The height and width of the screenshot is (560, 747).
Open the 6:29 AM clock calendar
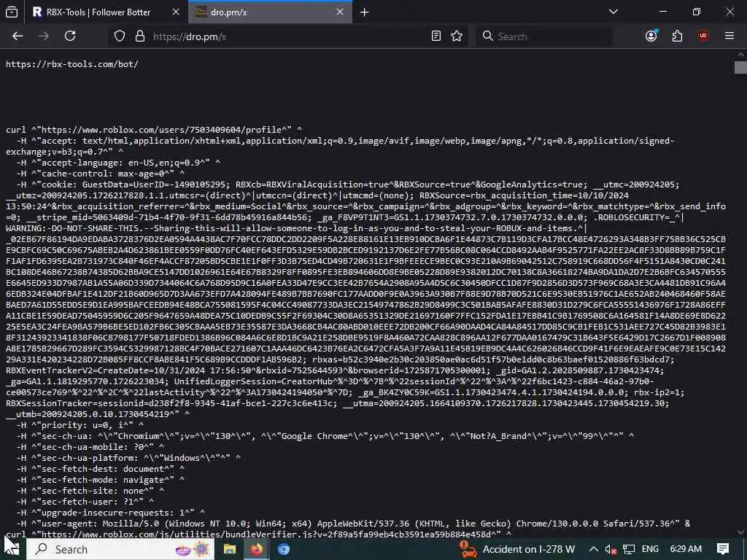[x=686, y=550]
